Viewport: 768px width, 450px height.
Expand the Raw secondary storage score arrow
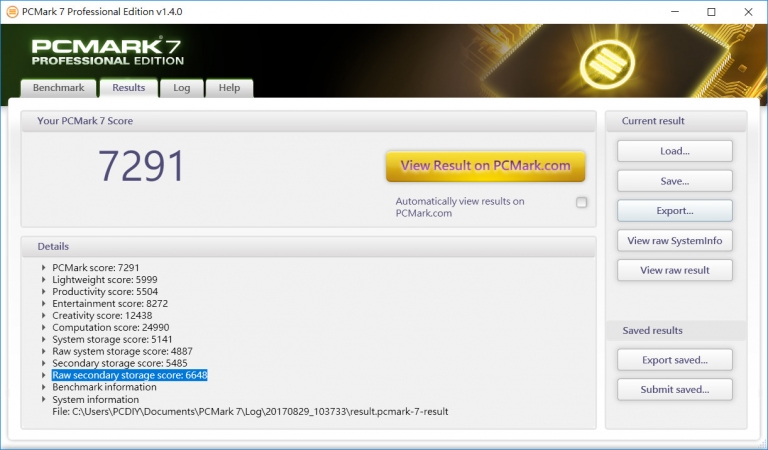[44, 375]
